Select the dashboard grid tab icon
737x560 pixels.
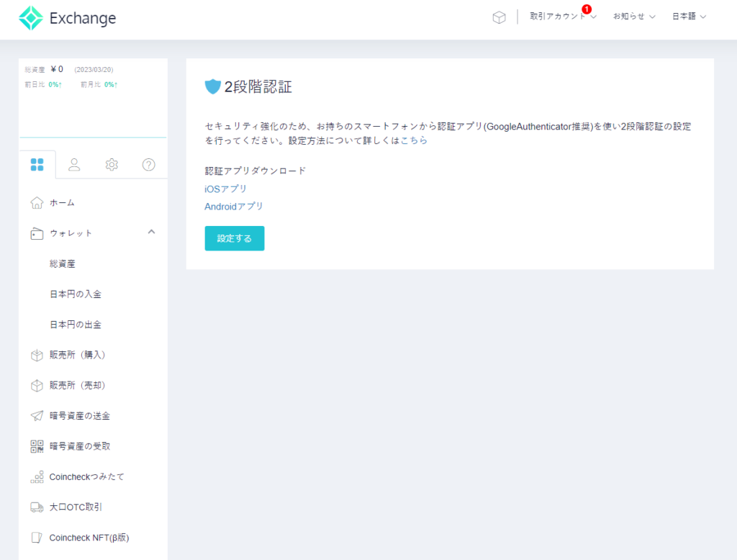(37, 164)
